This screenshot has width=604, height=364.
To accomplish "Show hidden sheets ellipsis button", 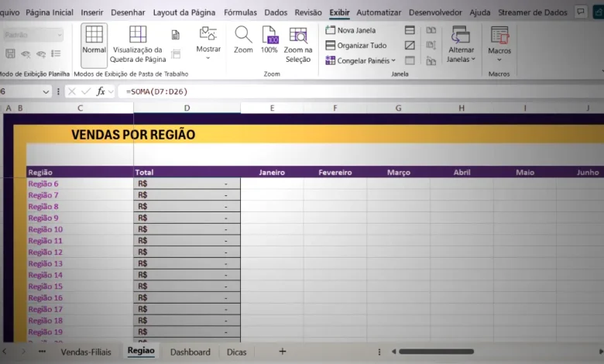I will coord(42,352).
